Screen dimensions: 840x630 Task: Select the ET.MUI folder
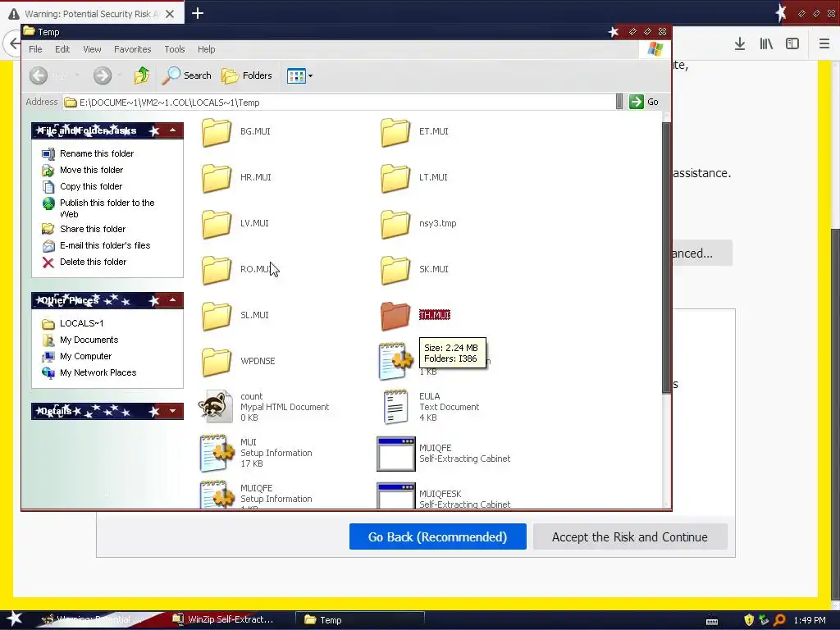point(414,132)
